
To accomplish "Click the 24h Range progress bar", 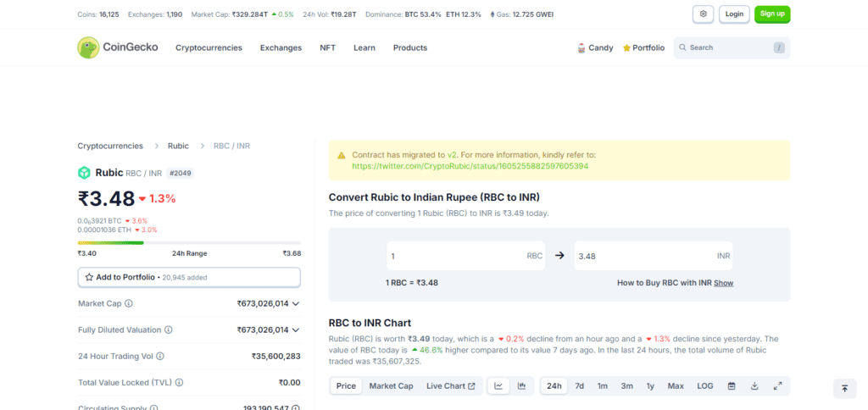I will [x=189, y=242].
